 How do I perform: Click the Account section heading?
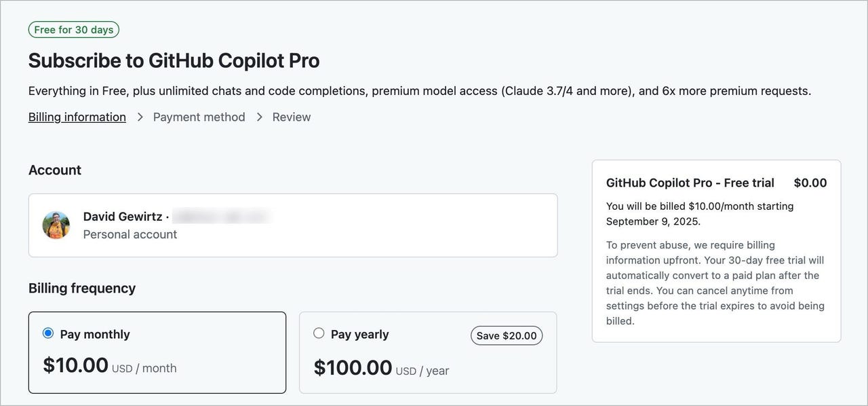pyautogui.click(x=55, y=170)
